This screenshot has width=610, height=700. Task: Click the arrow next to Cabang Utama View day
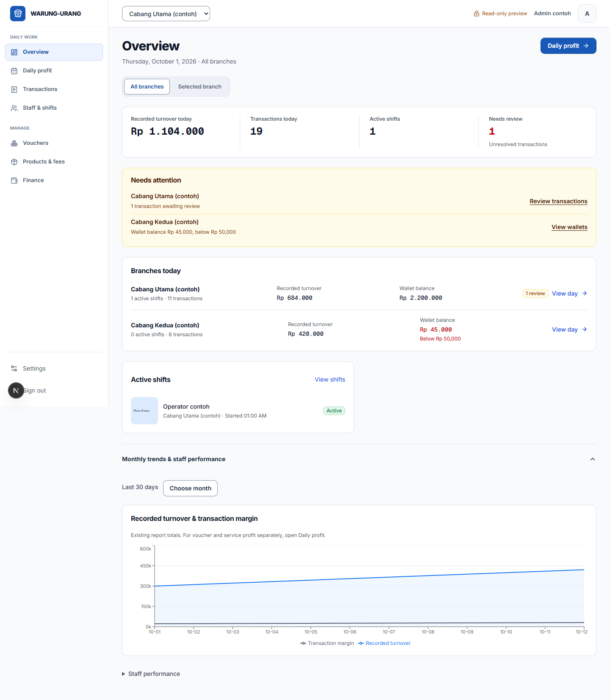point(585,293)
